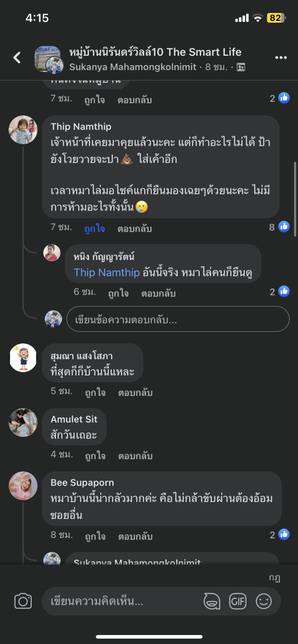
Task: Open the GIF picker
Action: [x=238, y=602]
